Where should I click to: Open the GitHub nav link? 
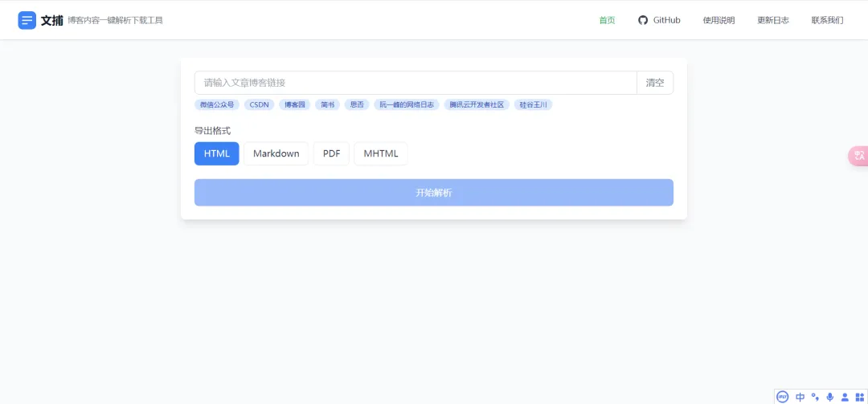tap(659, 20)
